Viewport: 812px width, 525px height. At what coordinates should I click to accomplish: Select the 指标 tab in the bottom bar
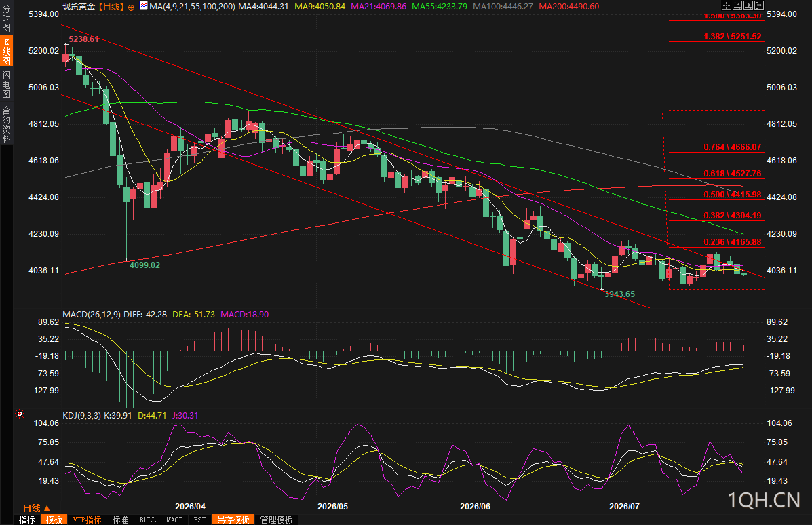[x=27, y=520]
